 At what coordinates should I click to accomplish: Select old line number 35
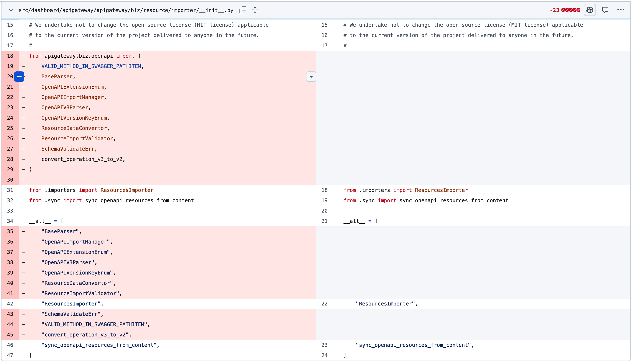[10, 231]
